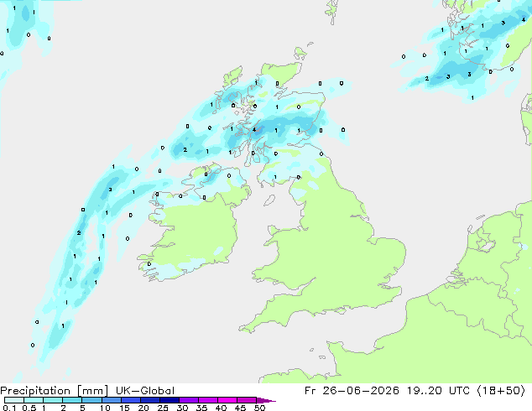Select the 0.1–0.5 mm legend color swatch

pos(14,400)
